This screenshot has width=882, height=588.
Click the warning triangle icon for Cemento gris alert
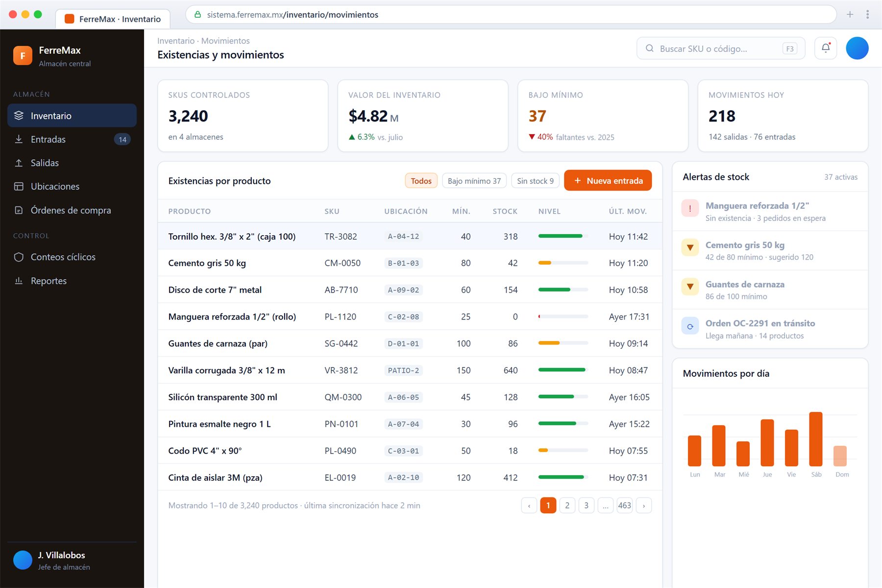[x=690, y=247]
